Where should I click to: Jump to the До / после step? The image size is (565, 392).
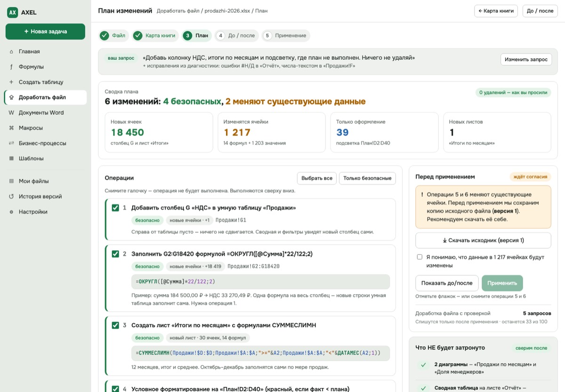point(237,35)
